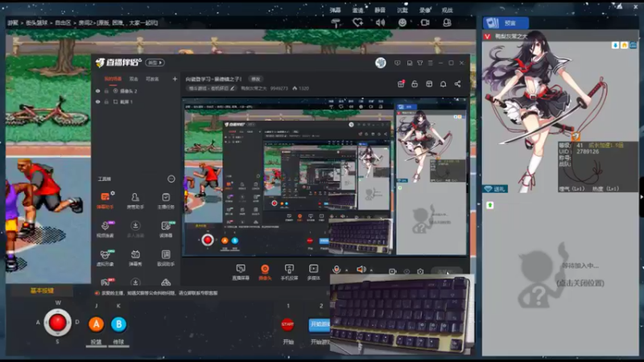
Task: Toggle the lock on 截屏 1 source
Action: tap(106, 102)
